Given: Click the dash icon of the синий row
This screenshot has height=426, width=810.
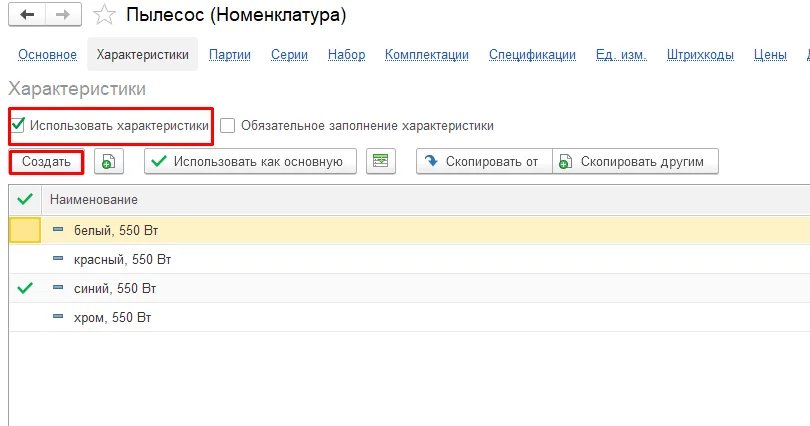Looking at the screenshot, I should [58, 287].
